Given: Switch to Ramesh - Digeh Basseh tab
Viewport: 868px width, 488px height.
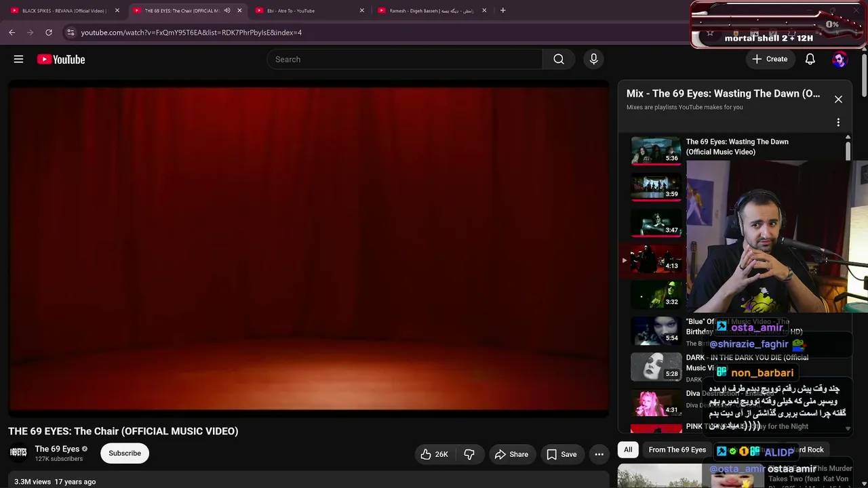Looking at the screenshot, I should [431, 11].
